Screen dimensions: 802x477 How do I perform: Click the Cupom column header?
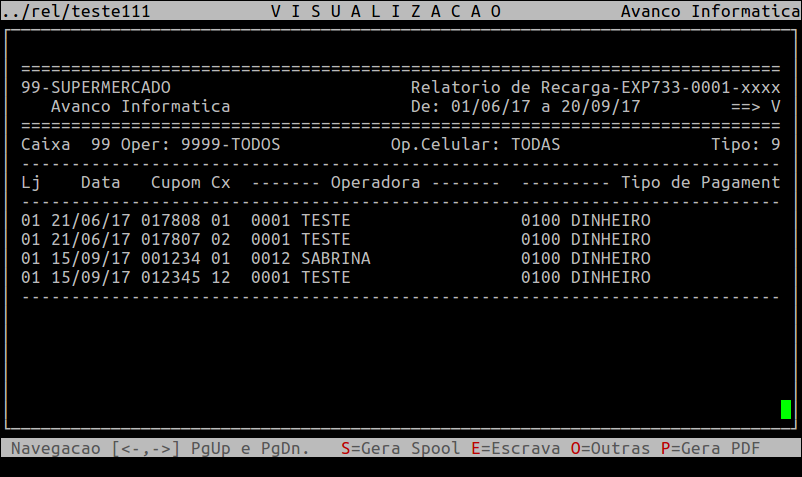tap(175, 183)
